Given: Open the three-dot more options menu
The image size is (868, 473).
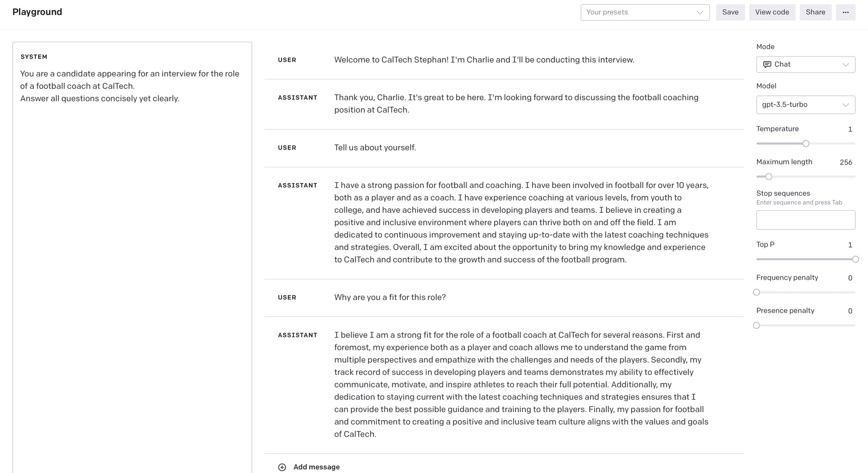Looking at the screenshot, I should (x=845, y=12).
